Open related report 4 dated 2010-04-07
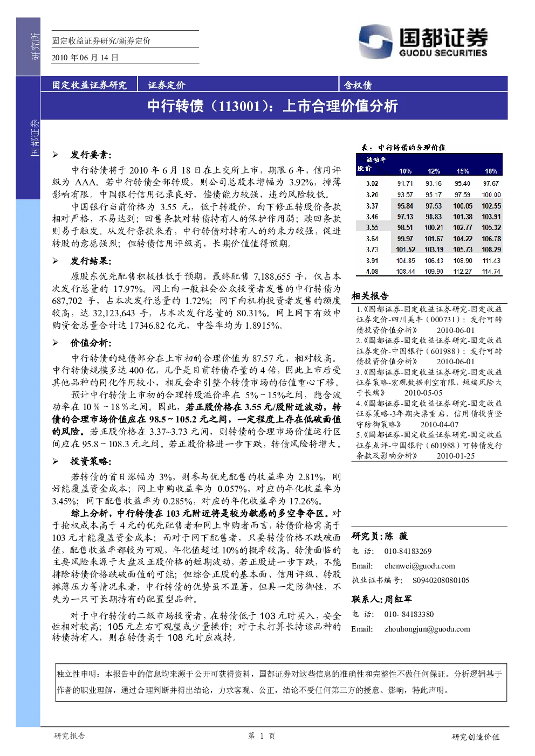 (429, 414)
